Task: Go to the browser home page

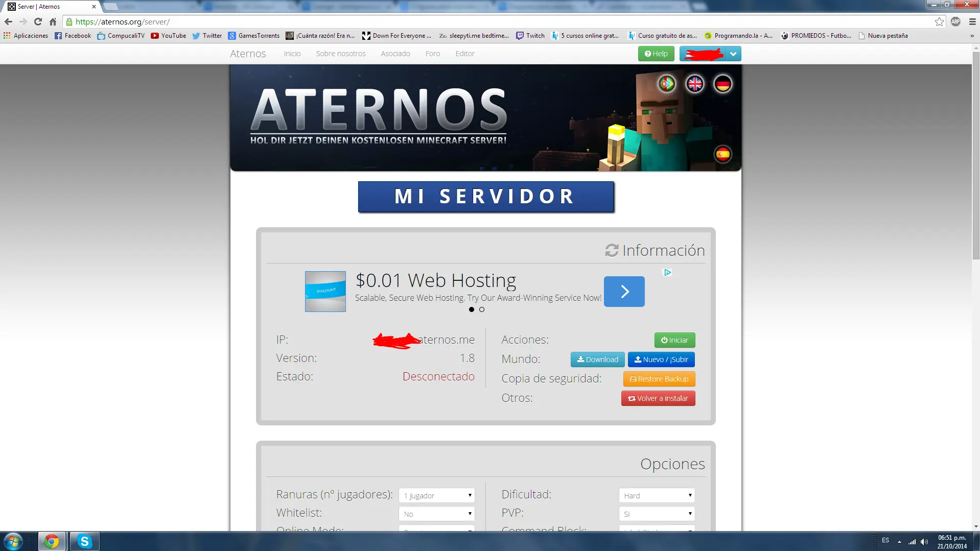Action: 53,22
